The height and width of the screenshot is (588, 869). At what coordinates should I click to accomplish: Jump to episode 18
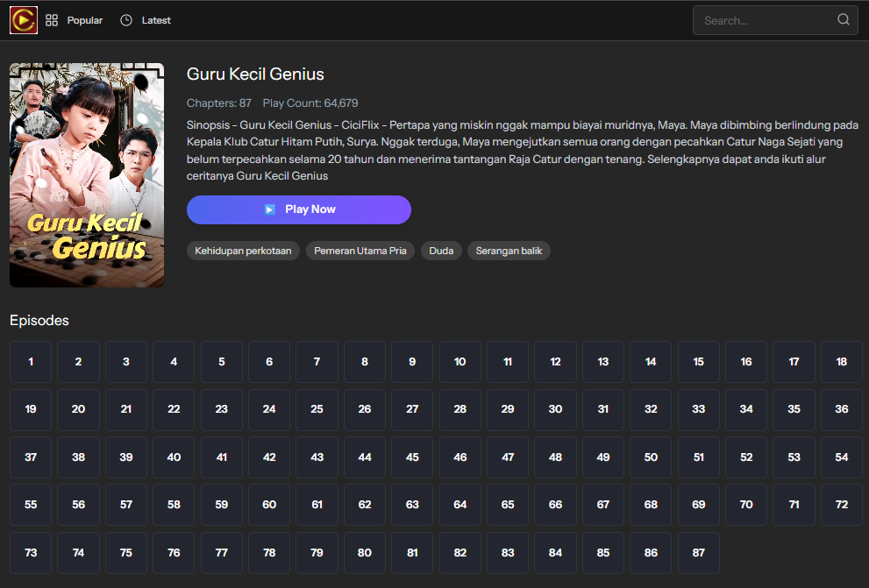(x=841, y=362)
